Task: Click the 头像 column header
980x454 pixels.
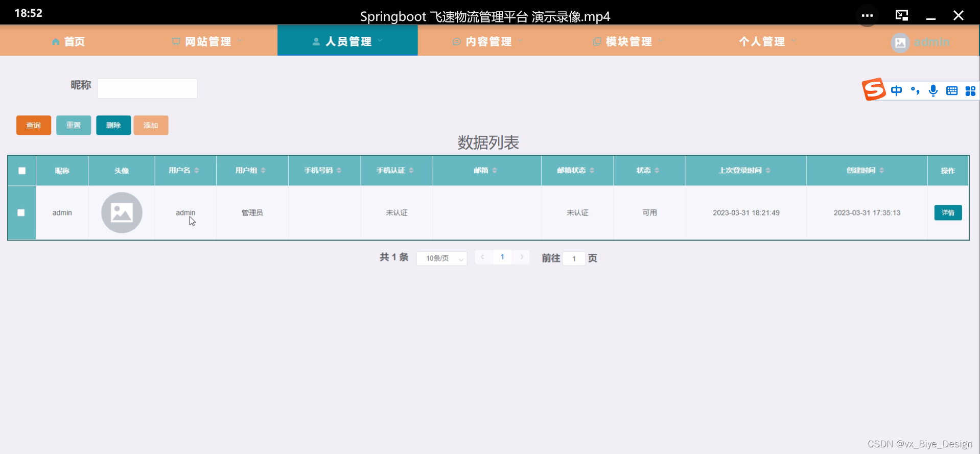Action: pos(122,171)
